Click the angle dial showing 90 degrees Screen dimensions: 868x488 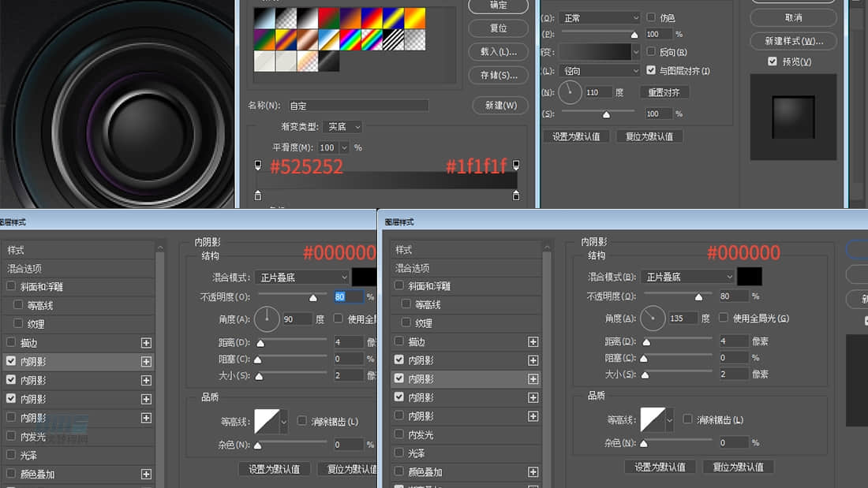[x=267, y=319]
